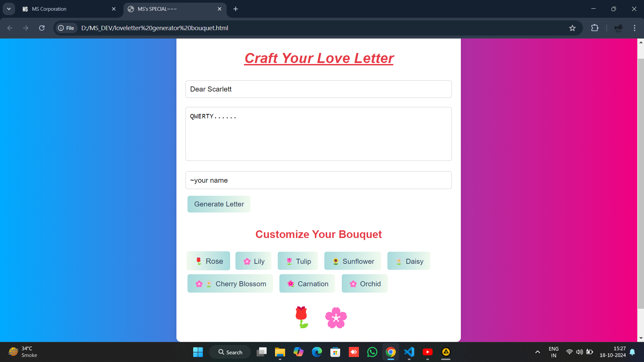The image size is (644, 362).
Task: Click the pink blossom emoji in bouquet
Action: click(336, 318)
